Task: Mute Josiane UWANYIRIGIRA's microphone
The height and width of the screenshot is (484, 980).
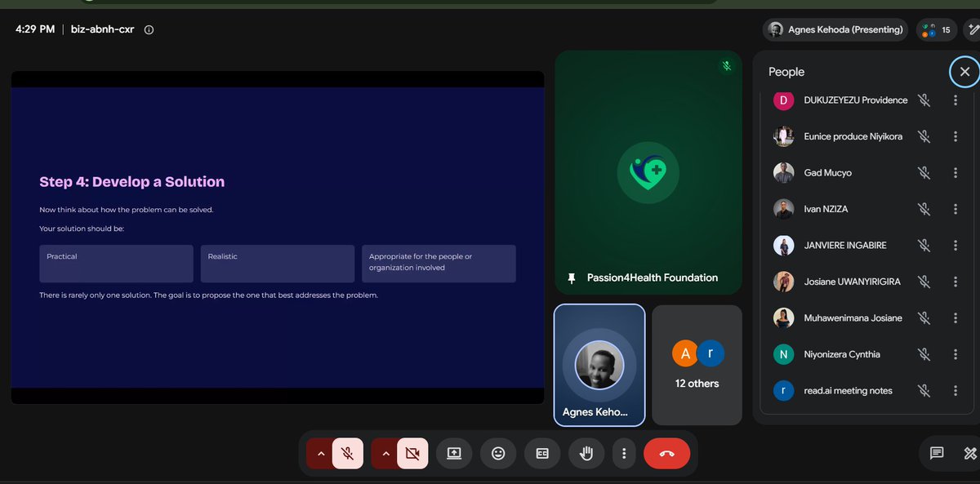Action: [x=924, y=282]
